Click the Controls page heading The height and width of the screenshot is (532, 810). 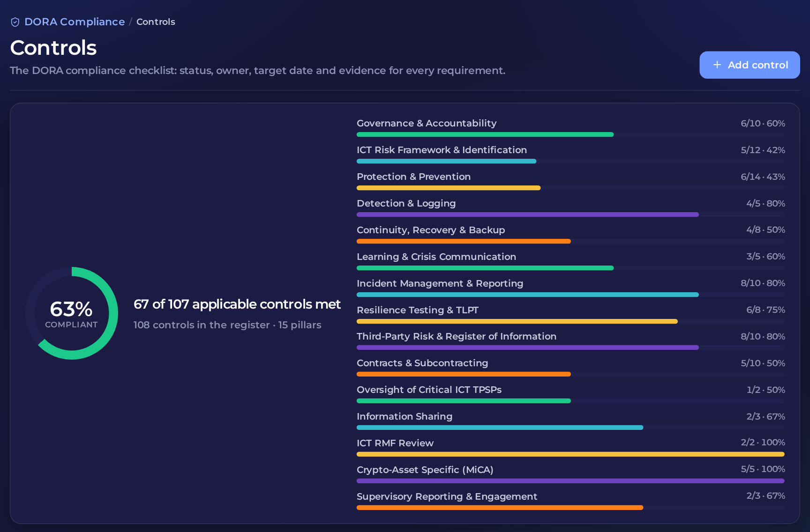(53, 48)
